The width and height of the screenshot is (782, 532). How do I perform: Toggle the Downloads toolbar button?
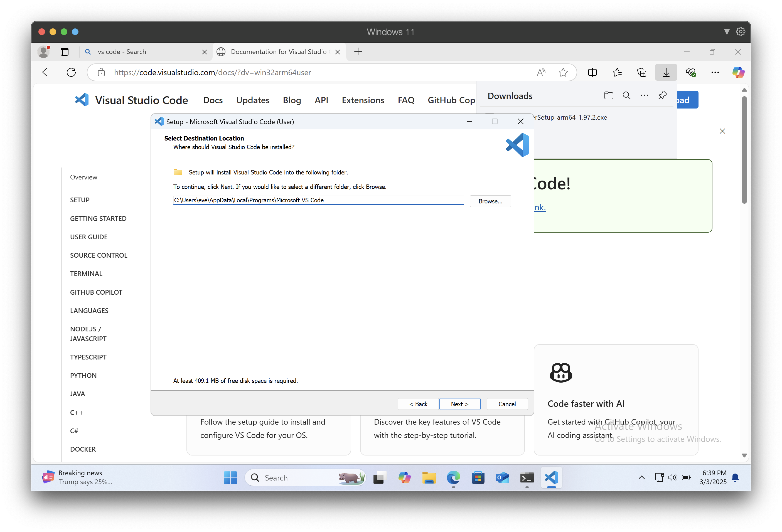pyautogui.click(x=666, y=72)
